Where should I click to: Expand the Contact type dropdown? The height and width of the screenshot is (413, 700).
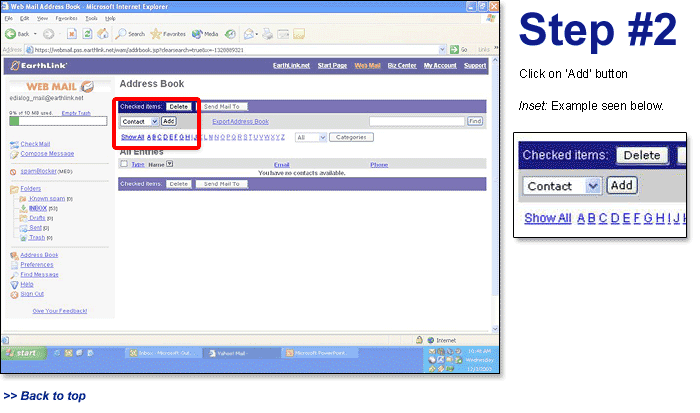154,121
